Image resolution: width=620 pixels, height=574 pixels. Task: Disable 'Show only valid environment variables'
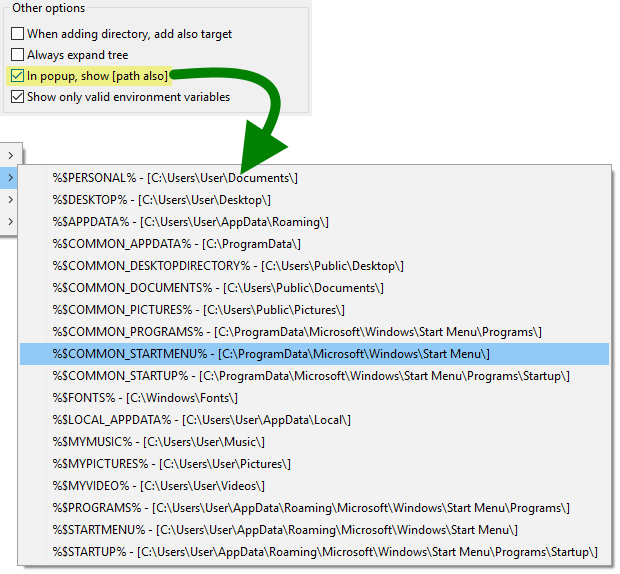(x=17, y=97)
